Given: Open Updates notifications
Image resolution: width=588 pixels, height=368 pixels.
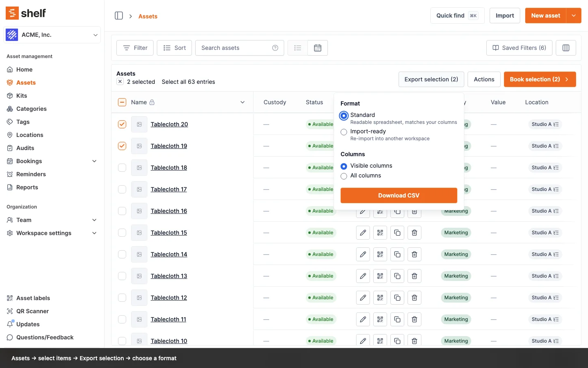Looking at the screenshot, I should click(28, 324).
